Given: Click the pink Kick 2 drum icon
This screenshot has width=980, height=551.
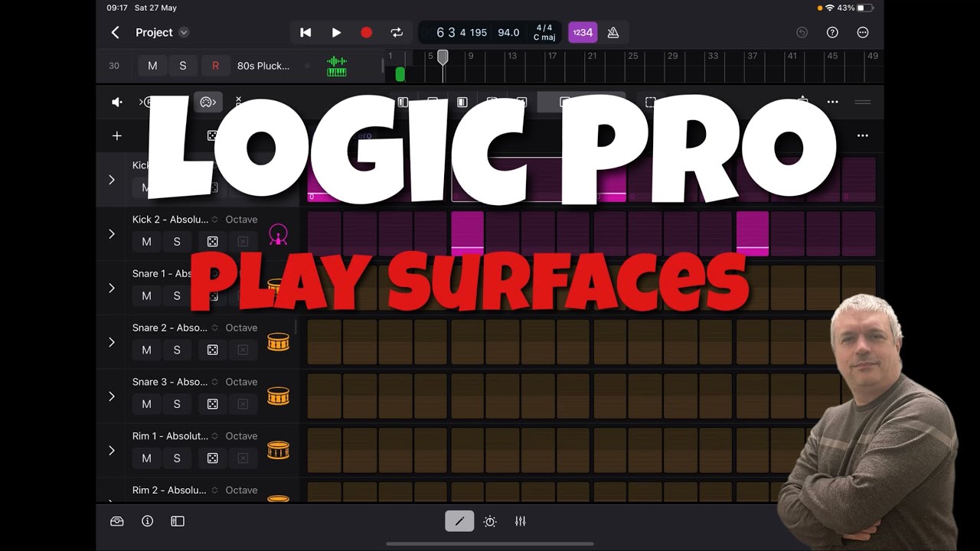Looking at the screenshot, I should (278, 234).
